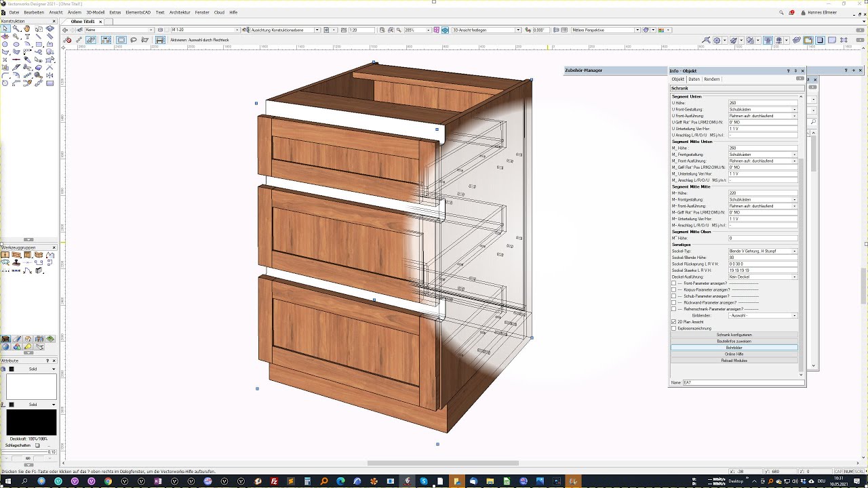Enable Front-Parameter anzeigen checkbox
The height and width of the screenshot is (488, 868).
[x=673, y=283]
